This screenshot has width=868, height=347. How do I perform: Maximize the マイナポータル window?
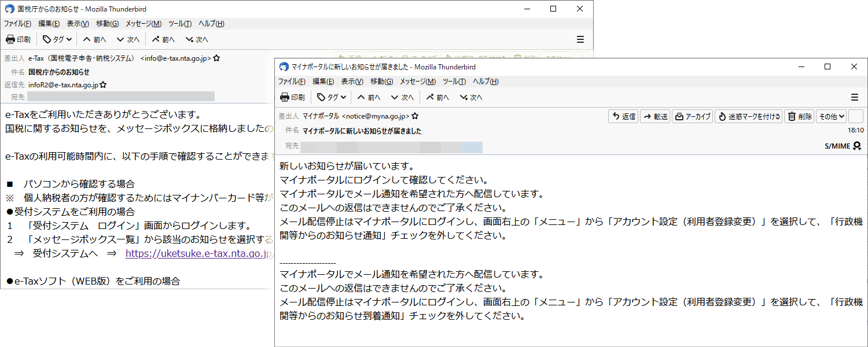pos(827,67)
